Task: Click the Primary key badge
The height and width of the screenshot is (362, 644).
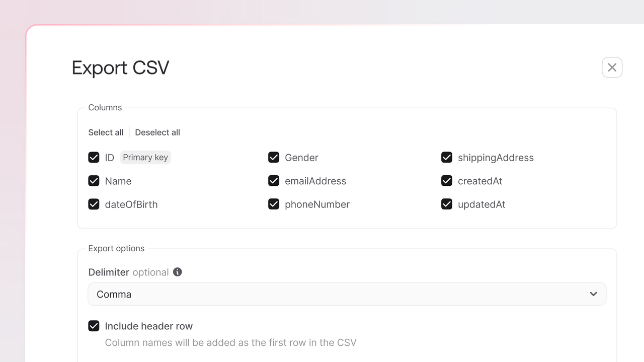Action: click(145, 158)
